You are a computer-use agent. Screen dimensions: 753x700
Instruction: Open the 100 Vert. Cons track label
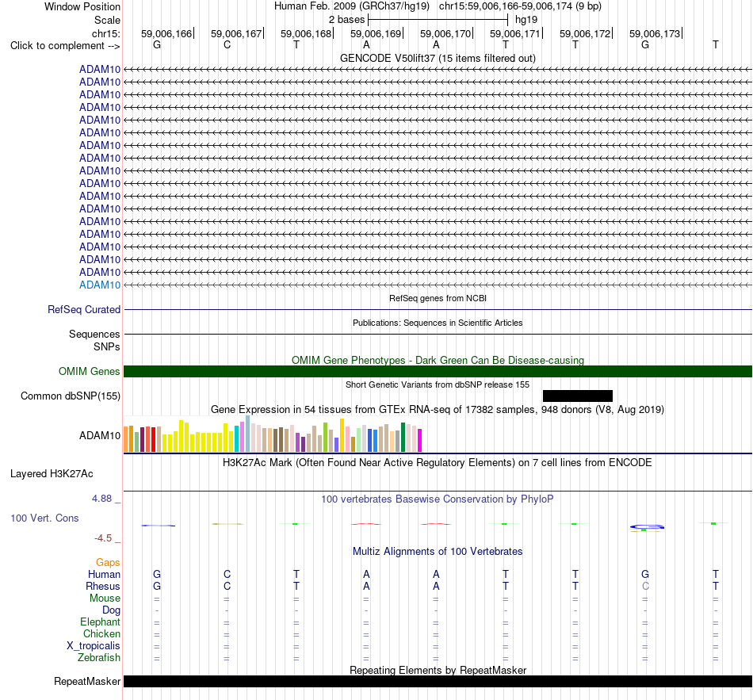(x=44, y=518)
